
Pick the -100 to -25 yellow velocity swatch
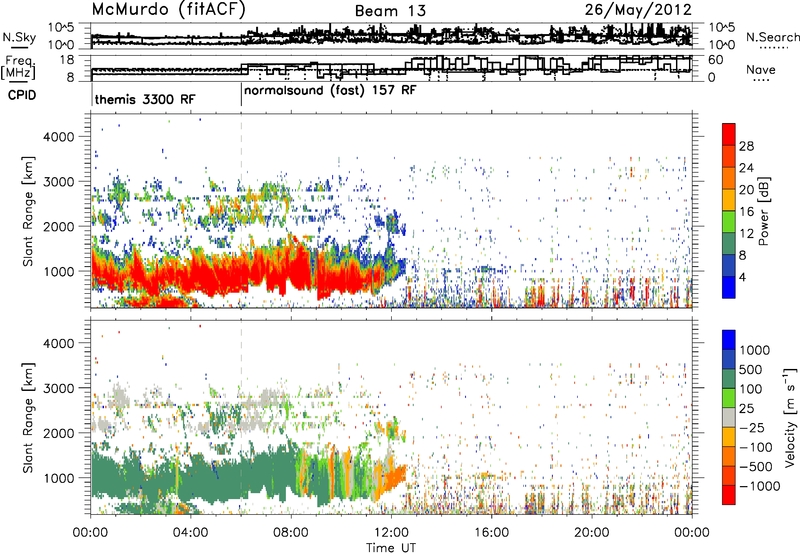(729, 437)
